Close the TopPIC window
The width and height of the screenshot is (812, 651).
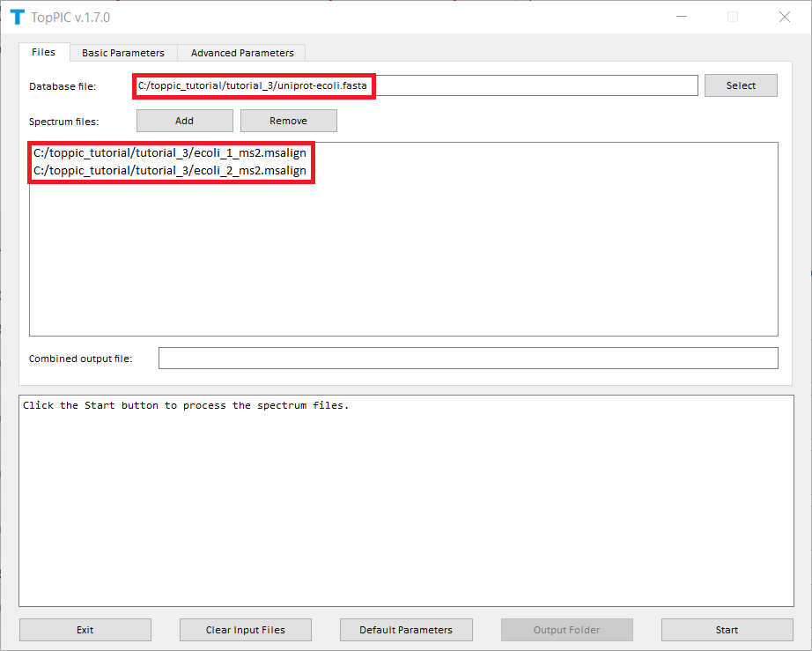coord(784,17)
